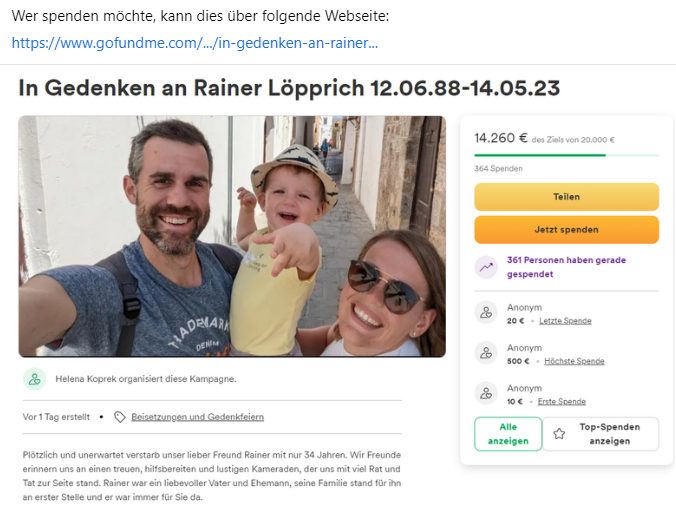Click the purple trending arrow icon

(486, 267)
